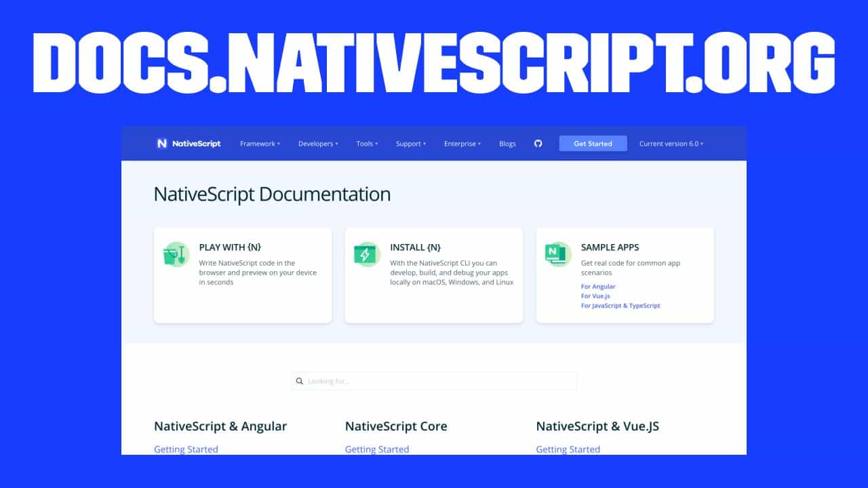The width and height of the screenshot is (868, 488).
Task: Go to the Blogs page
Action: point(507,144)
